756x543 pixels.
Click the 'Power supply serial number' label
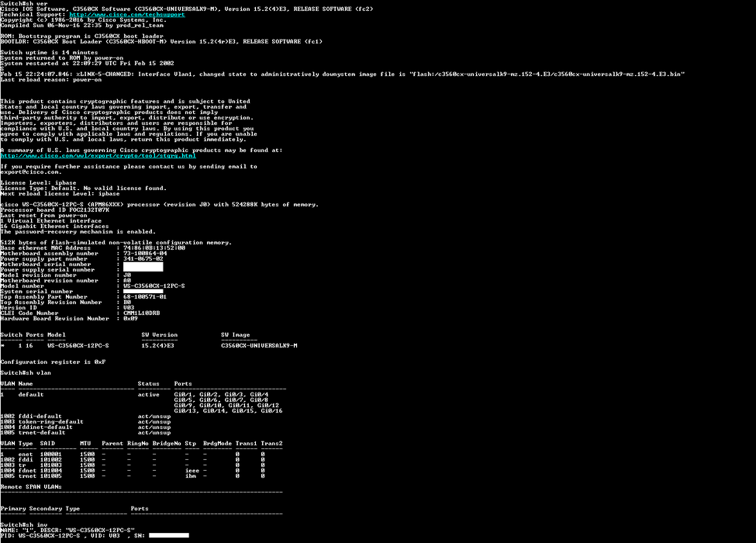click(47, 270)
